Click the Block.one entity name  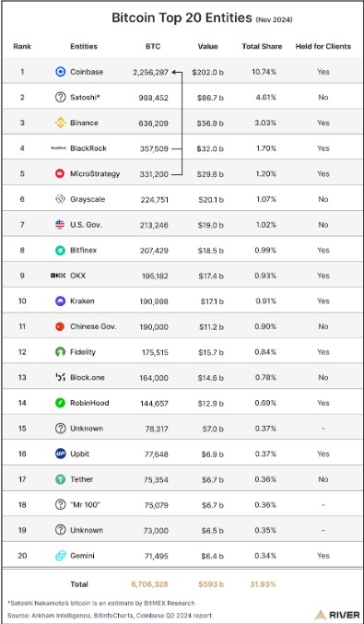tap(88, 377)
